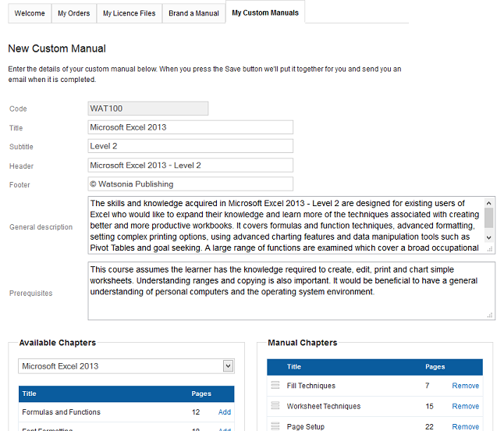The image size is (504, 431).
Task: Remove Worksheet Techniques chapter
Action: [466, 406]
